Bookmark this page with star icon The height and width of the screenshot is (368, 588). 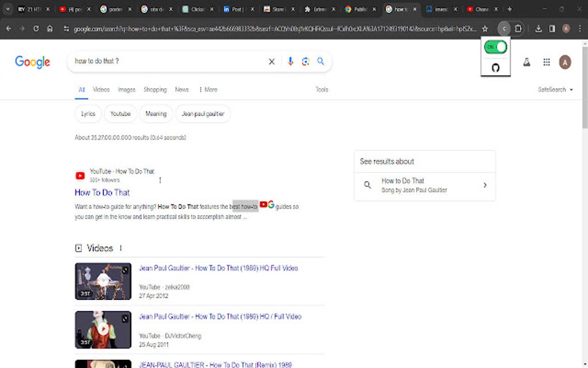pos(485,28)
